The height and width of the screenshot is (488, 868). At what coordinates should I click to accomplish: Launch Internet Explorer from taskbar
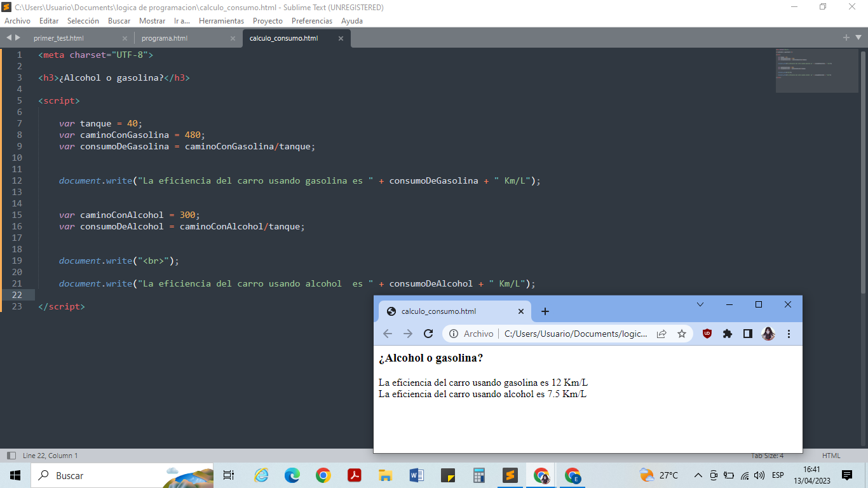click(261, 475)
